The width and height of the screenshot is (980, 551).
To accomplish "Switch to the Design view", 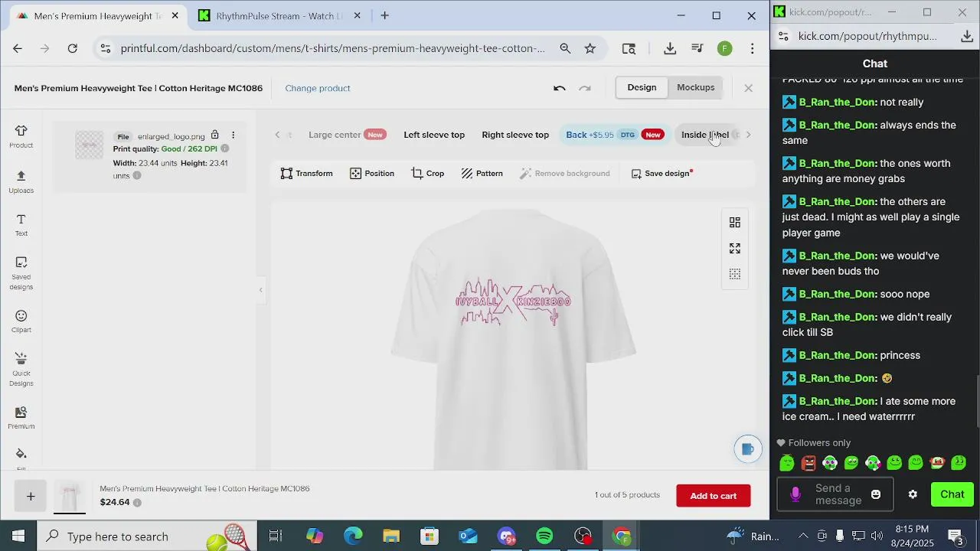I will tap(642, 87).
